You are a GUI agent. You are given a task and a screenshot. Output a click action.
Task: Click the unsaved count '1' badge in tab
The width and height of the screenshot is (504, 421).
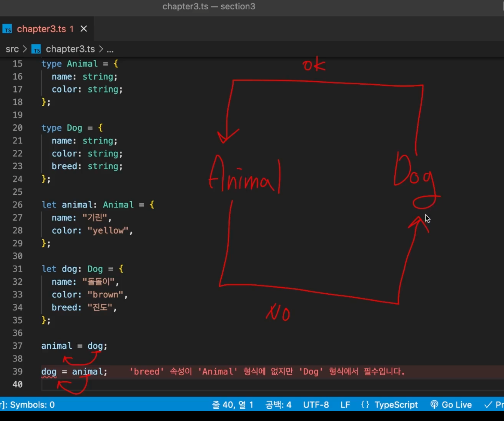(72, 29)
